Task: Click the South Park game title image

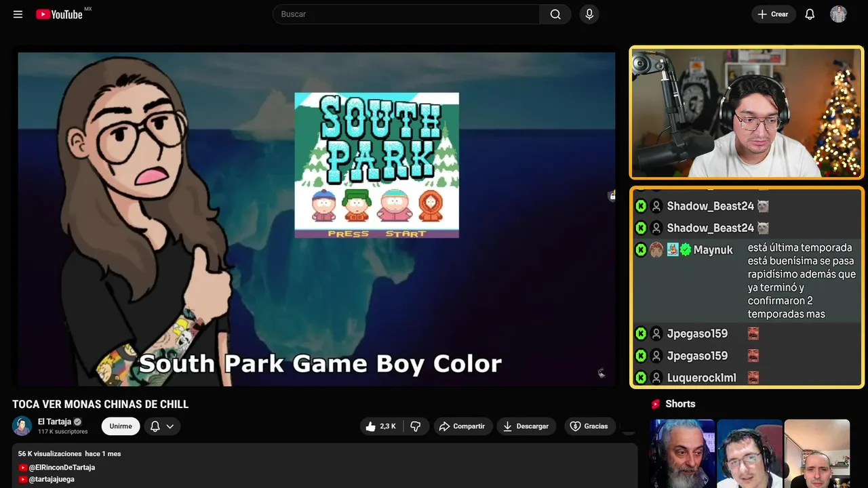Action: point(376,165)
